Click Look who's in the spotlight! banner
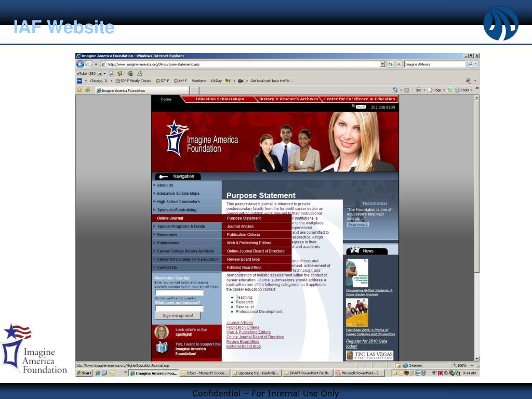Screen dimensions: 532x399 click(x=187, y=332)
